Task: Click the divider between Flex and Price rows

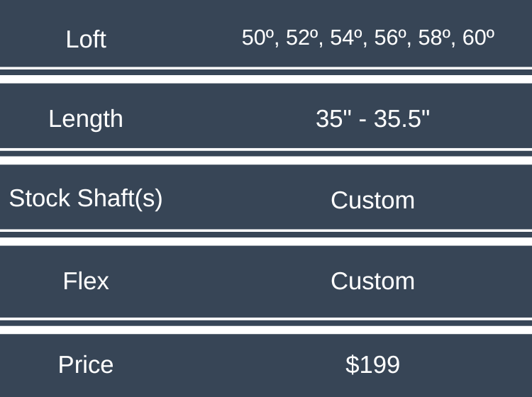Action: point(266,325)
